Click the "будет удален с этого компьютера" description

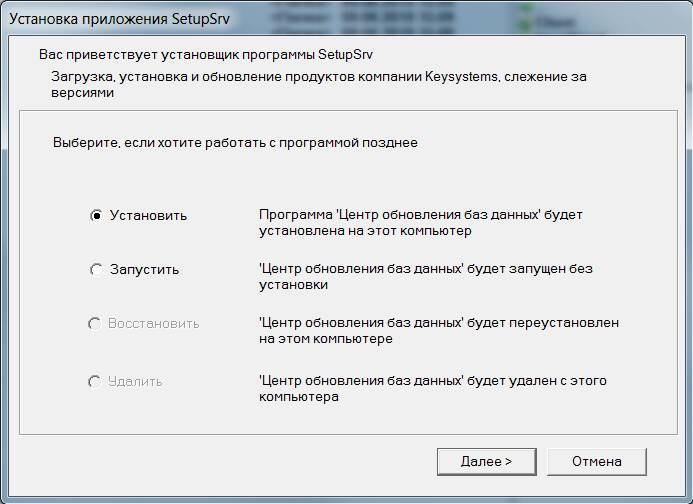point(432,389)
